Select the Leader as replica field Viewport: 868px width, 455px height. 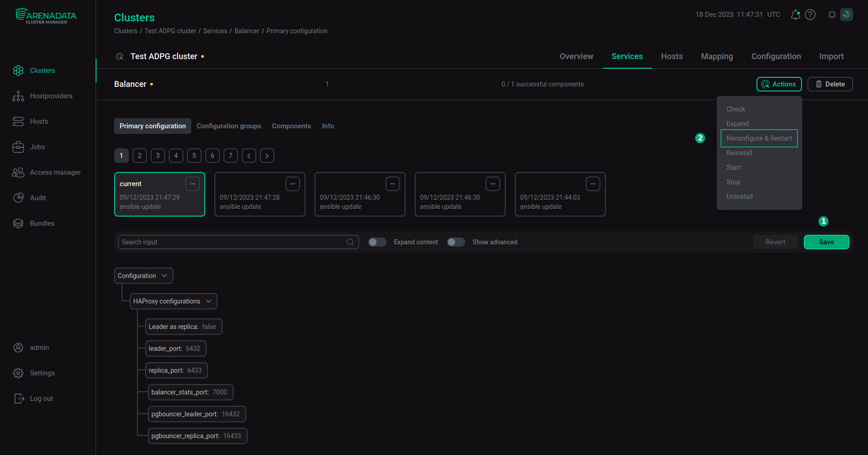coord(184,327)
